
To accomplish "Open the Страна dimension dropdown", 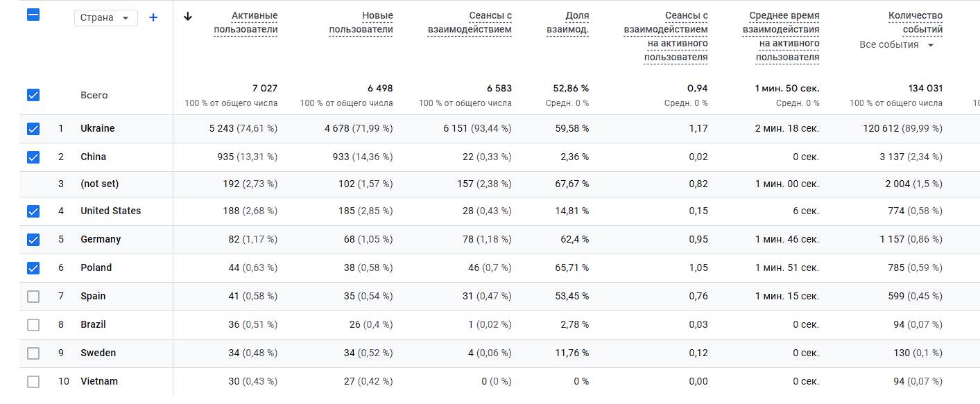I will point(106,18).
